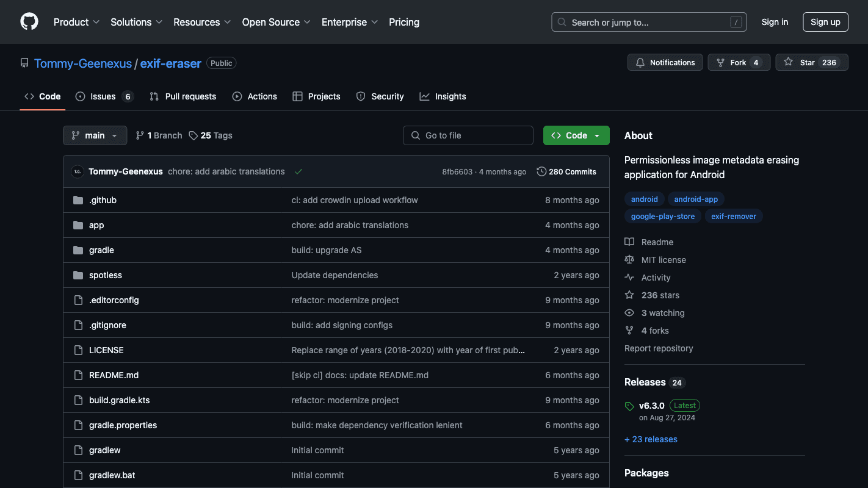Click the GitHub logo icon
This screenshot has height=488, width=868.
(29, 22)
